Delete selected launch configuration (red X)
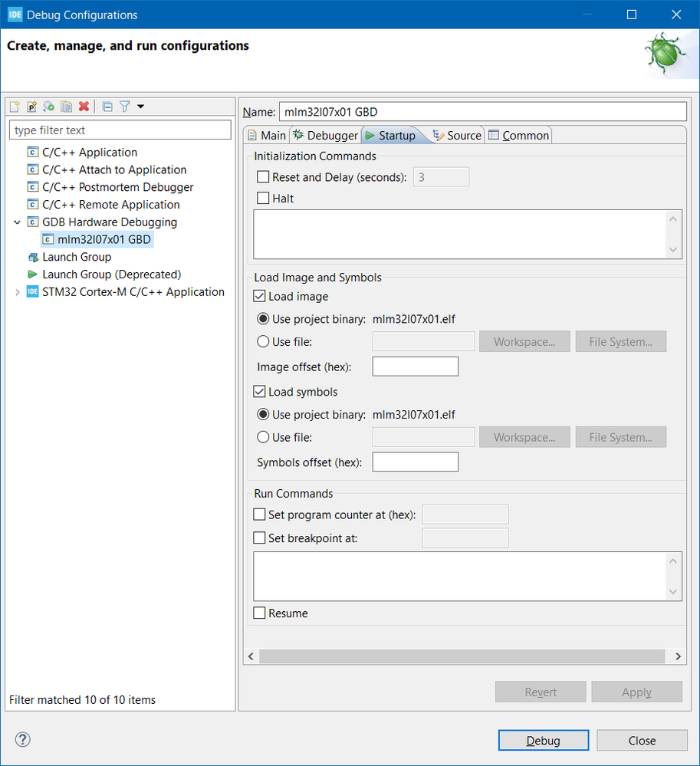 click(84, 106)
